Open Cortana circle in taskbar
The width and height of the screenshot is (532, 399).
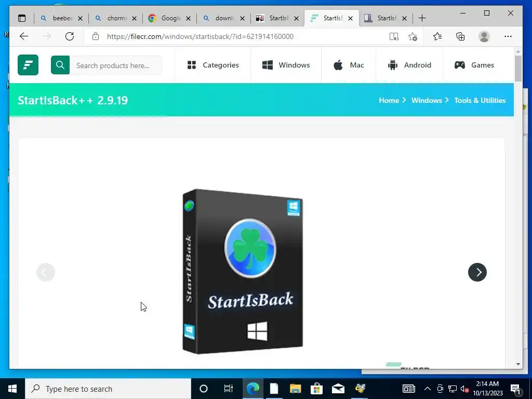coord(204,389)
